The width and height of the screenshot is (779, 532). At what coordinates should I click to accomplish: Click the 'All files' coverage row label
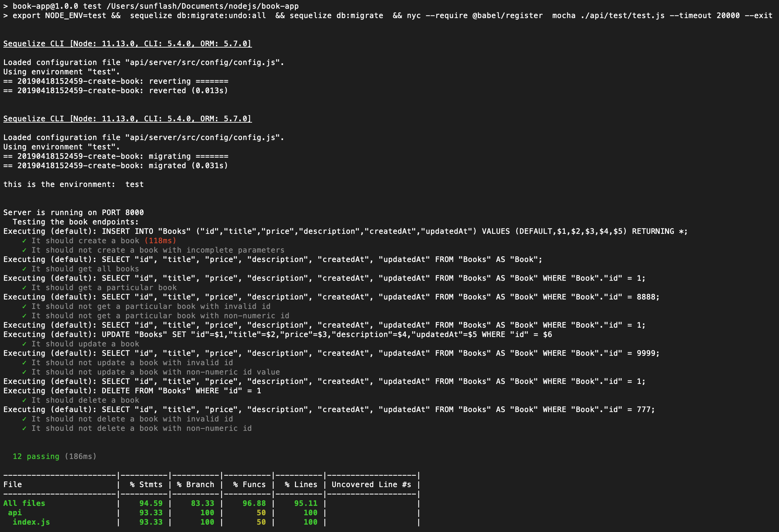point(24,504)
